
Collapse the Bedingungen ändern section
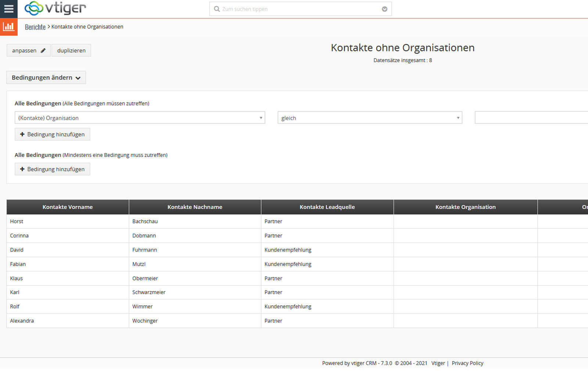point(46,78)
